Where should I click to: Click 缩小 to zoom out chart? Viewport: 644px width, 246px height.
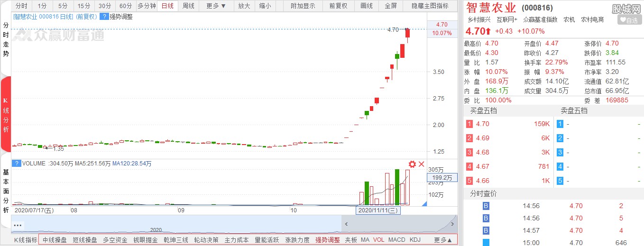pyautogui.click(x=266, y=6)
